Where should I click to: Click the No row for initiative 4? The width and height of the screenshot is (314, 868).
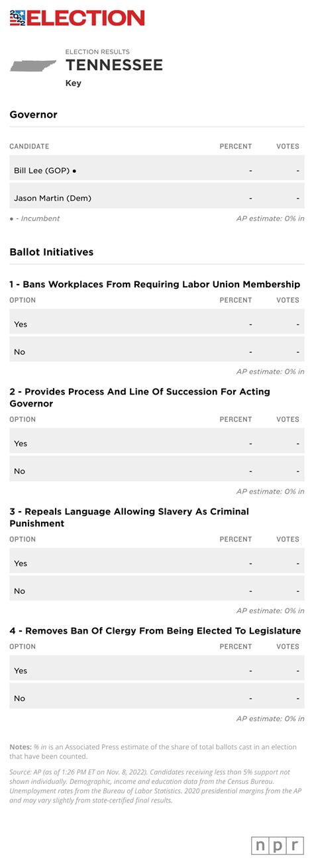click(157, 698)
